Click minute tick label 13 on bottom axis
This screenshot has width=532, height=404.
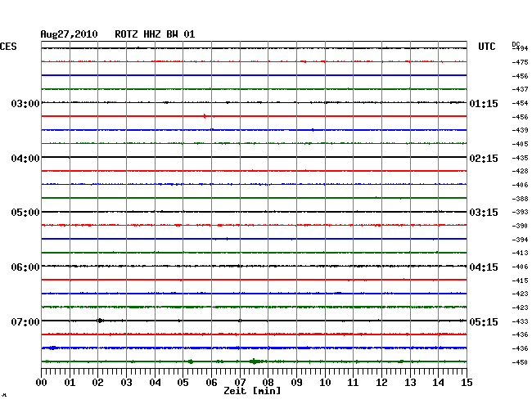pos(410,383)
